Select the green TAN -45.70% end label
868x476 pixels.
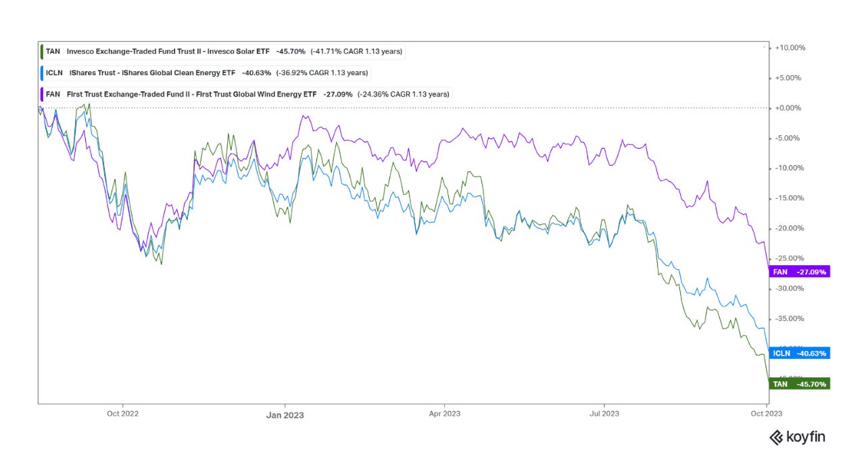click(799, 383)
